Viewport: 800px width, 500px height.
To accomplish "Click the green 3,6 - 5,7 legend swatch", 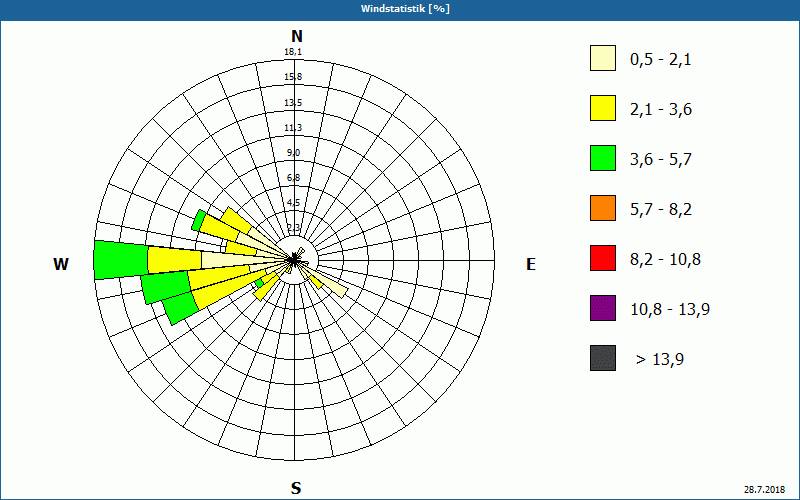I will (603, 158).
